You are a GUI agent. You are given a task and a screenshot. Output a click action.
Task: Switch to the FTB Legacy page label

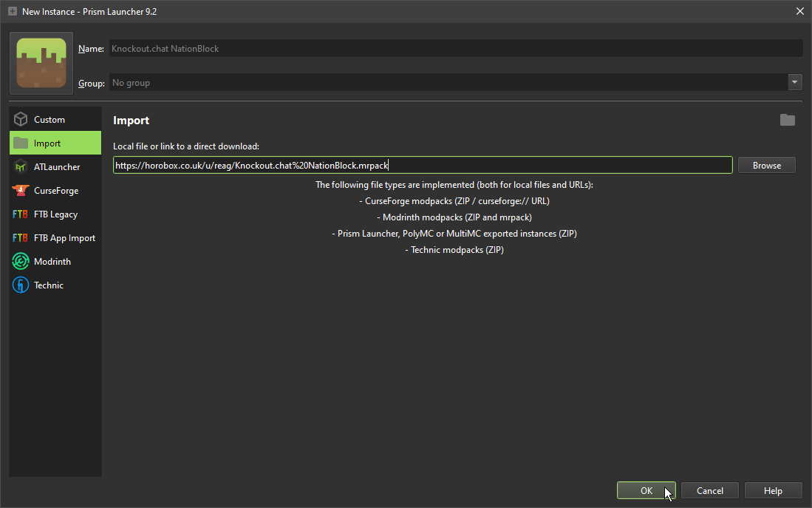tap(55, 214)
